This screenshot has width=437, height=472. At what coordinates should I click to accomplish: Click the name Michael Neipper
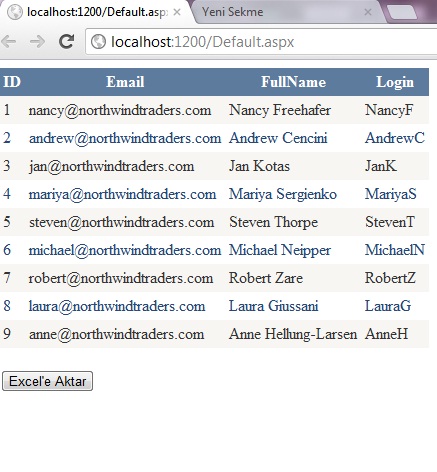(x=280, y=250)
